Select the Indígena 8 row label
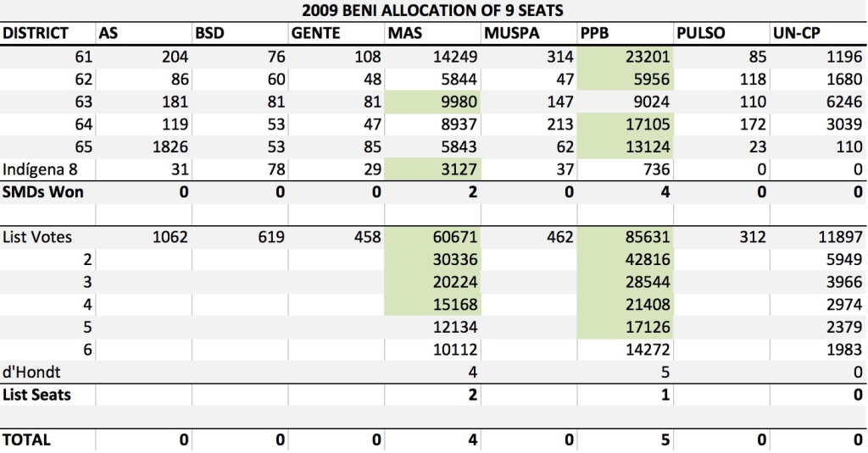The width and height of the screenshot is (868, 453). [x=47, y=169]
